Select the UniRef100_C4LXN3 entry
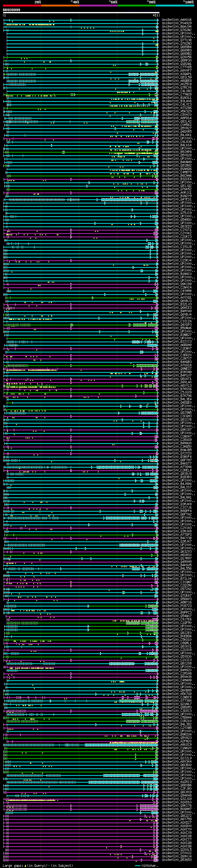197x868 pixels. [177, 91]
